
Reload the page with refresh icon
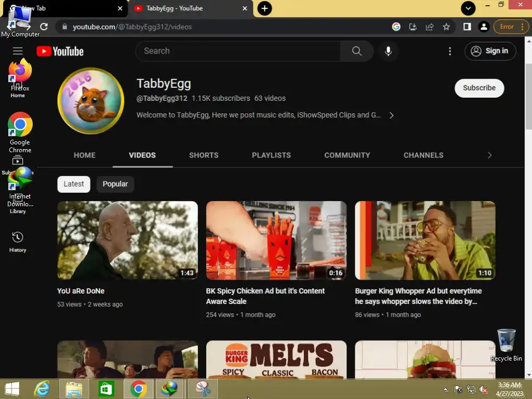pos(44,26)
